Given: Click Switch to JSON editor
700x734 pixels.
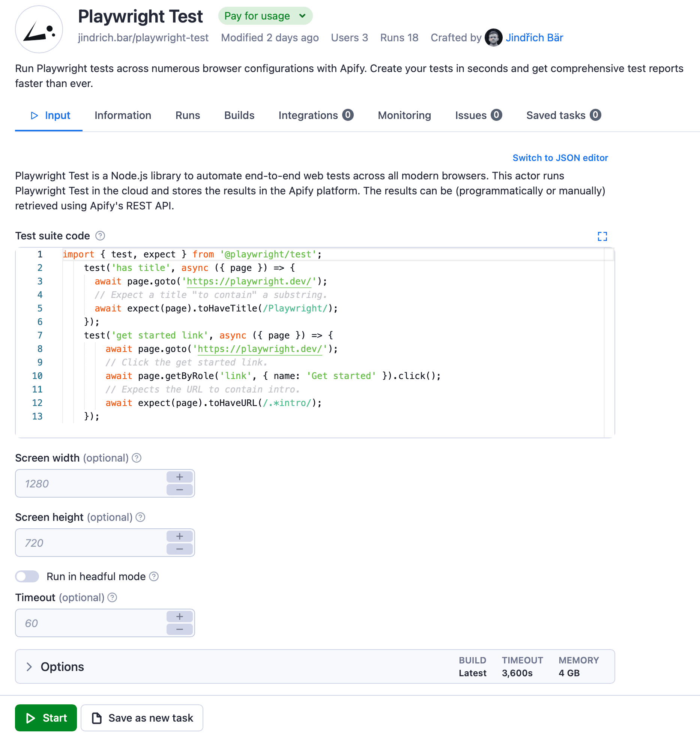Looking at the screenshot, I should (560, 158).
